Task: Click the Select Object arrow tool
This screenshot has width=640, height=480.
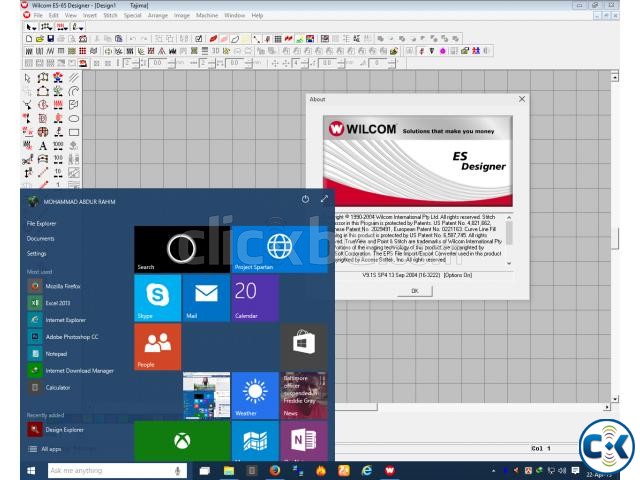Action: [x=28, y=78]
